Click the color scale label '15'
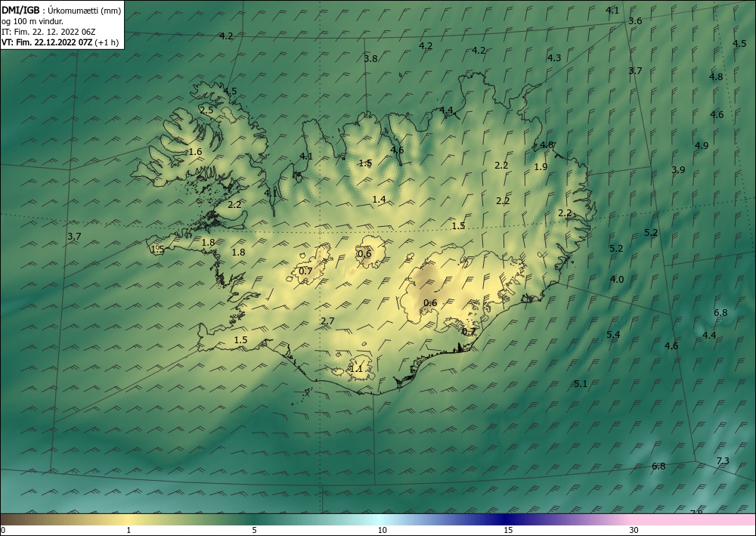The width and height of the screenshot is (756, 536). (x=508, y=530)
